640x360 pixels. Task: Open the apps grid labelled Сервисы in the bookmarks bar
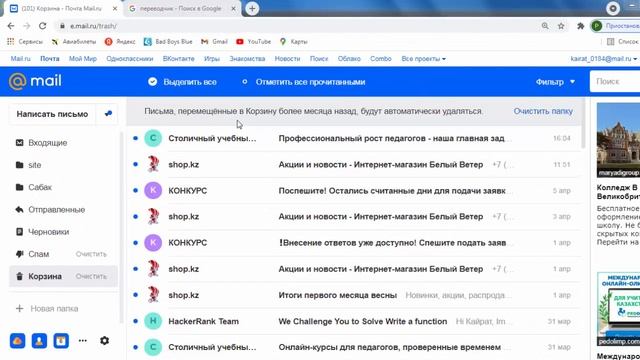point(25,42)
